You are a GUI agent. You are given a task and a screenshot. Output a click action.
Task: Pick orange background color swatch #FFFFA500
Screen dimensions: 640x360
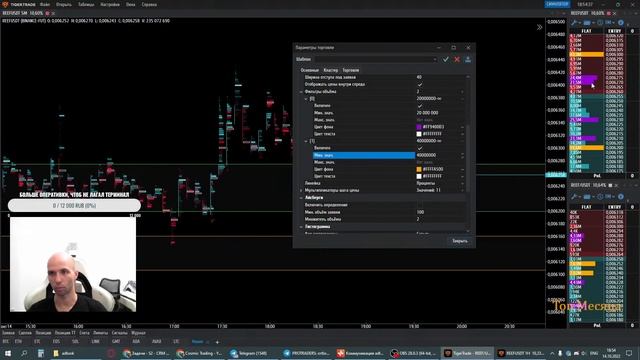419,169
